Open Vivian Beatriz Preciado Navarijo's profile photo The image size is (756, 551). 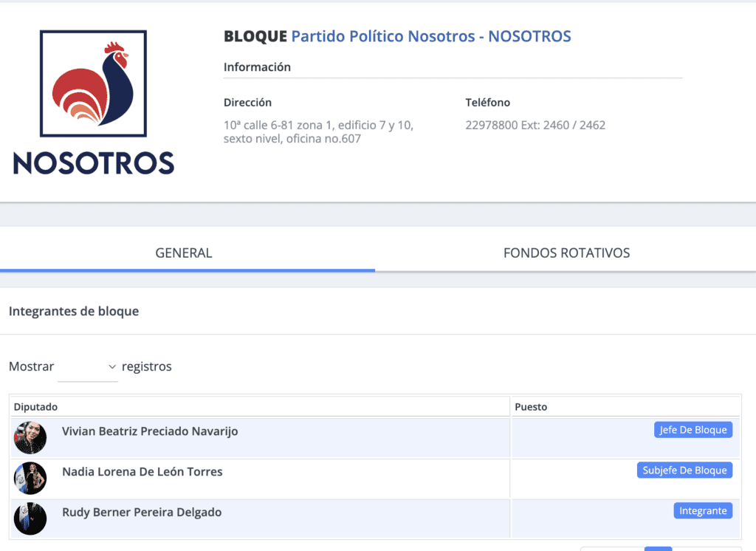(x=30, y=438)
